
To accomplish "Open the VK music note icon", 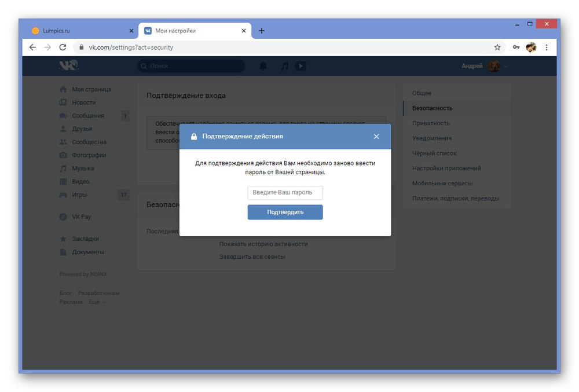I will click(x=284, y=66).
